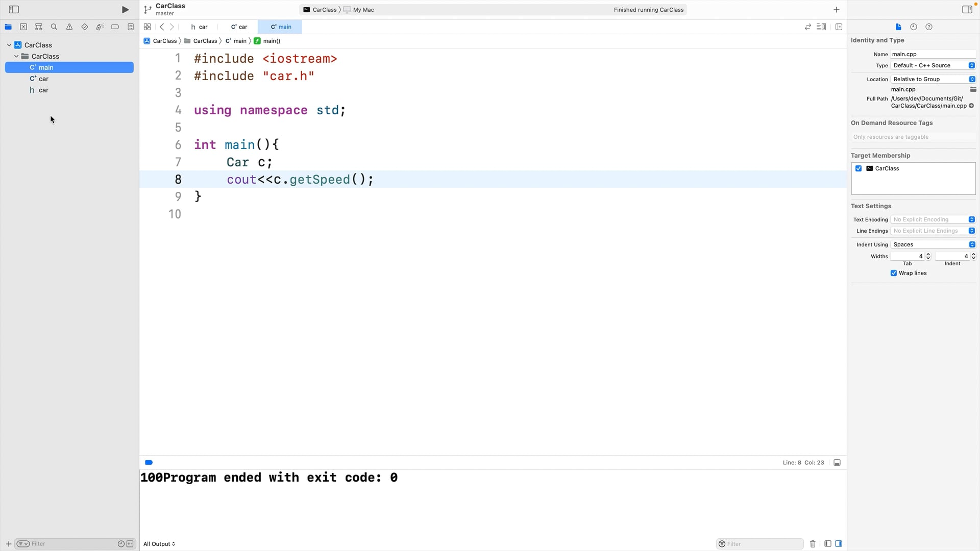980x551 pixels.
Task: Click the console Filter field
Action: 760,544
